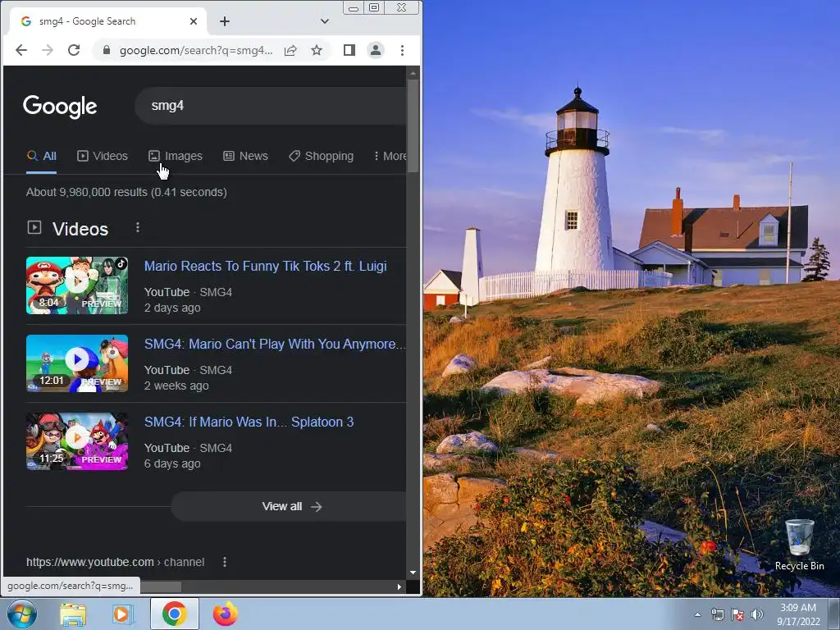Open the Windows Start menu

tap(22, 614)
